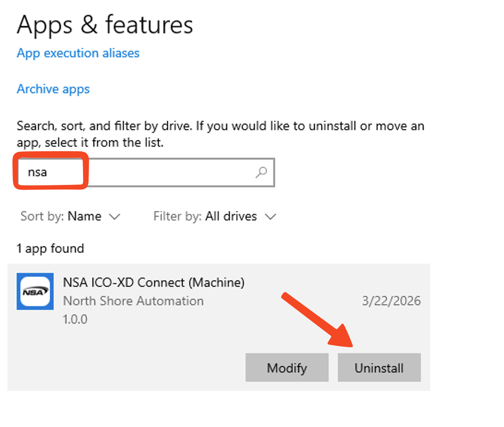Click the NSA app logo icon

(x=35, y=291)
